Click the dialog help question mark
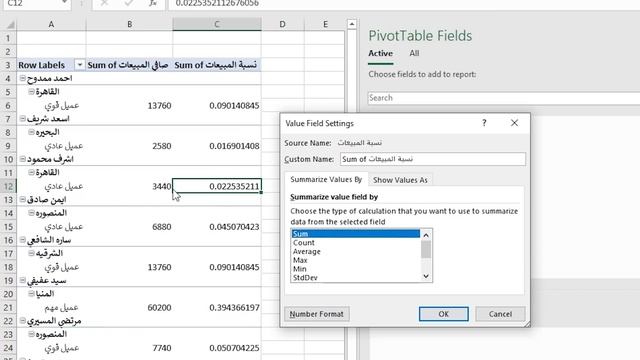 point(484,123)
